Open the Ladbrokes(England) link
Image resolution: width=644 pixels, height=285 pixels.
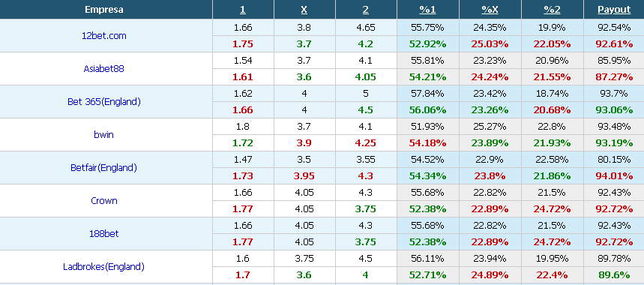(104, 266)
